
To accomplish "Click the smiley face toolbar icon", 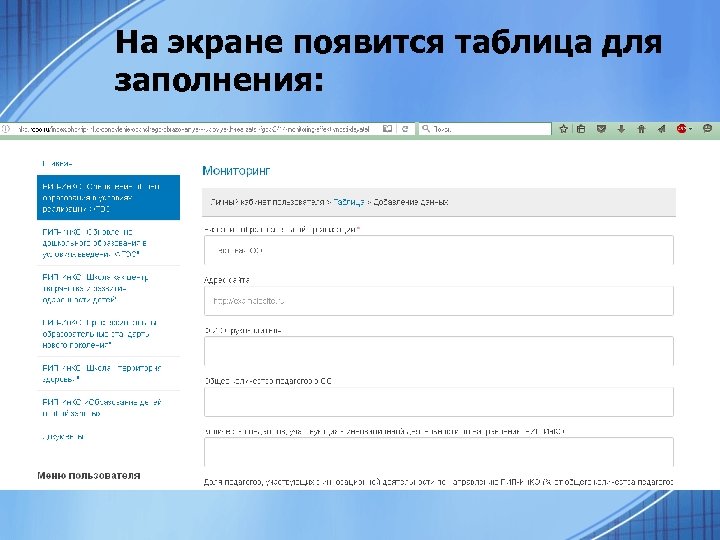I will [707, 129].
